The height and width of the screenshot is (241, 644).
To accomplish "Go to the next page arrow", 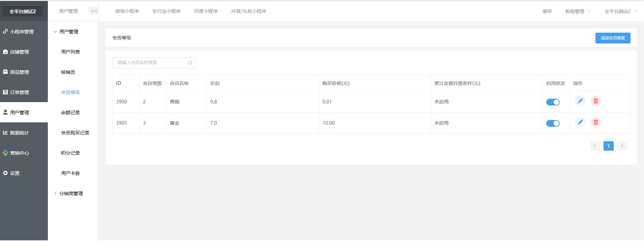I will (x=622, y=146).
